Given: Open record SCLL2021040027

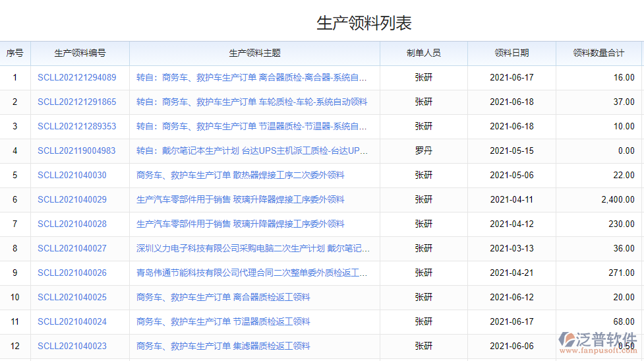Looking at the screenshot, I should pyautogui.click(x=72, y=248).
